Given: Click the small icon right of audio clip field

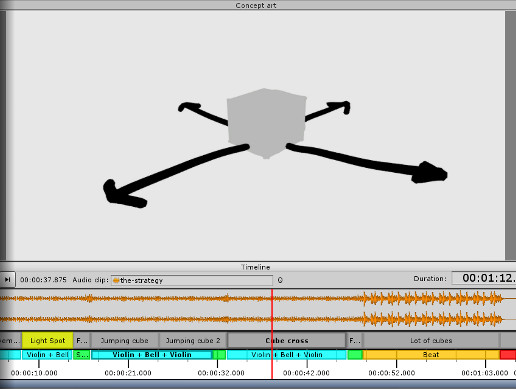Looking at the screenshot, I should tap(280, 280).
